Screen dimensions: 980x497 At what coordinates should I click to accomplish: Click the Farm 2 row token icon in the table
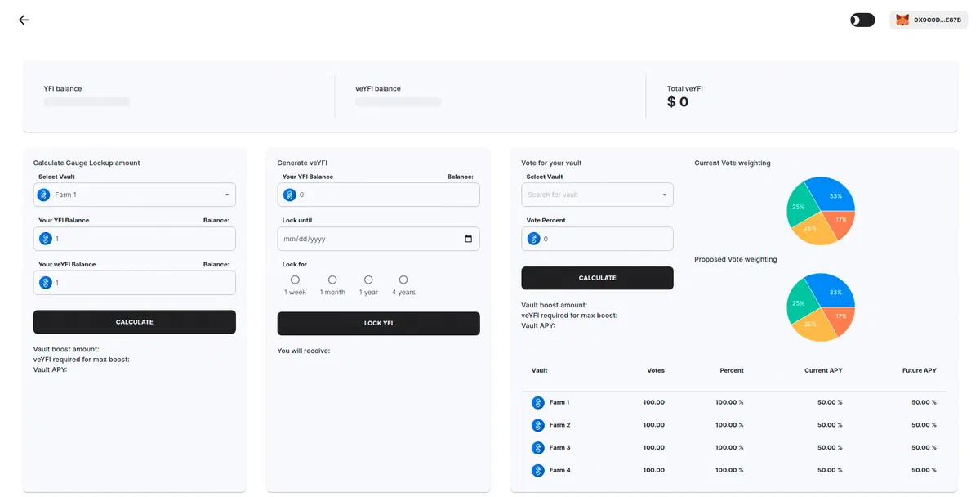click(x=538, y=425)
